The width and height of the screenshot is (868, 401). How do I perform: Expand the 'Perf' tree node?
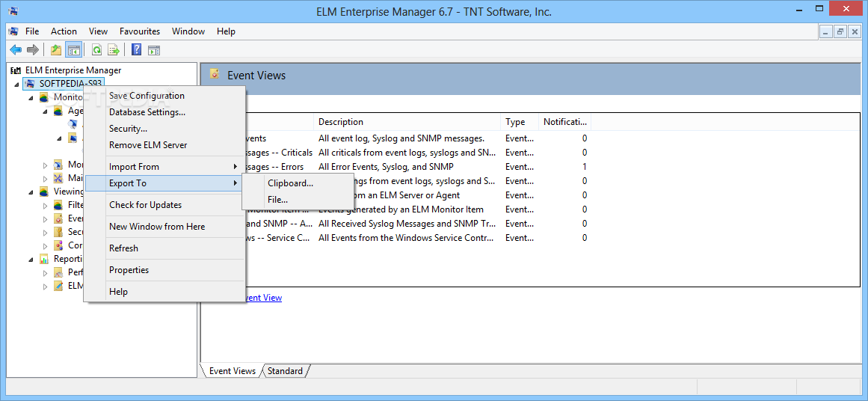click(46, 272)
